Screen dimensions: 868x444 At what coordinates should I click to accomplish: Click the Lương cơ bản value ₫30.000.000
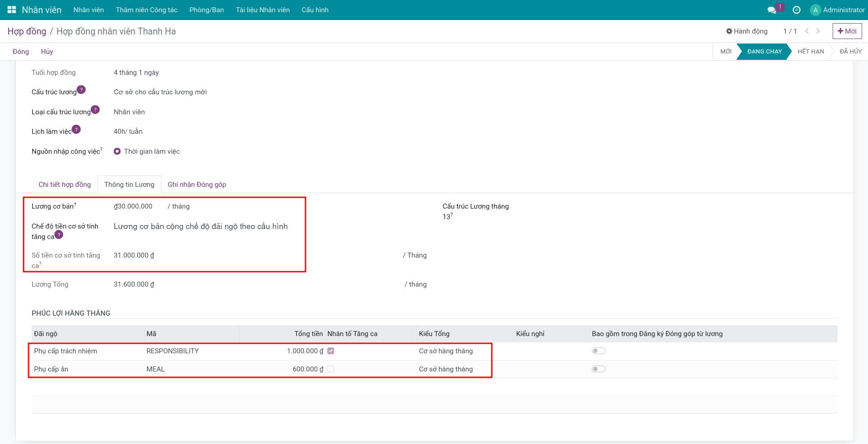click(x=133, y=206)
